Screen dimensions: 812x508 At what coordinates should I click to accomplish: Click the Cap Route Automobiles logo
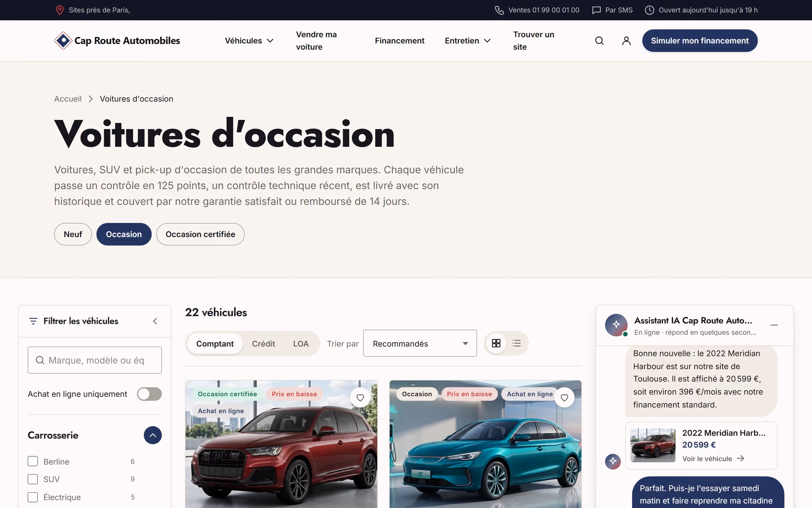pos(117,41)
